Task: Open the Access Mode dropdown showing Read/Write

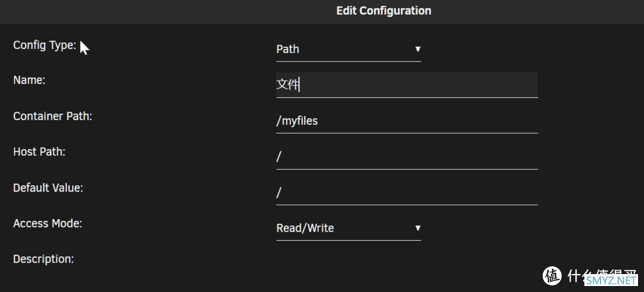Action: 348,228
